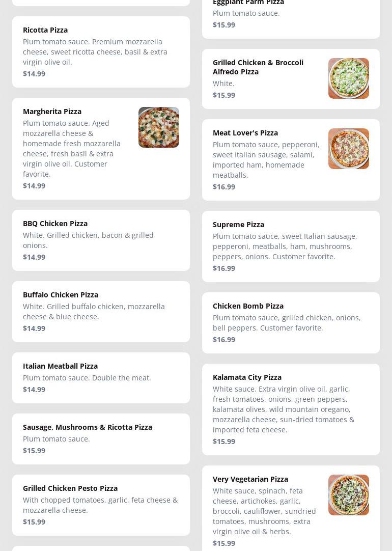Screen dimensions: 392x551
Task: Click the Very Vegetarian Pizza title
Action: click(250, 479)
